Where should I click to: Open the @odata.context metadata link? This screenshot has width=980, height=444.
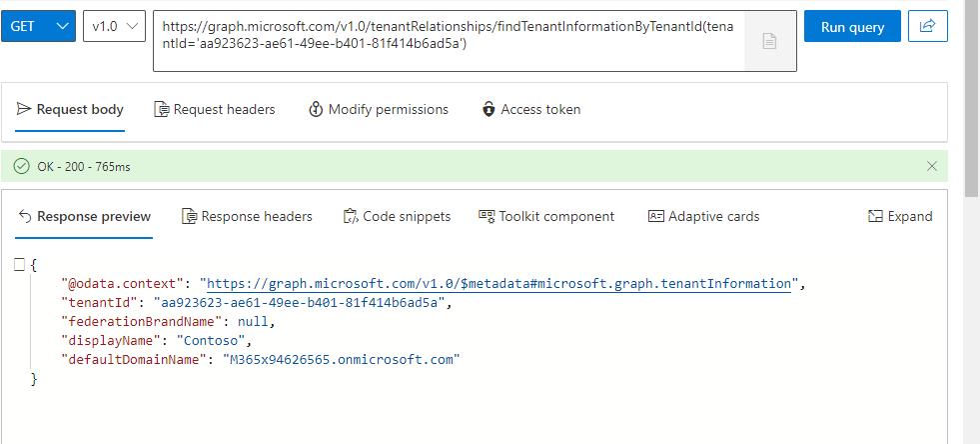[x=498, y=284]
